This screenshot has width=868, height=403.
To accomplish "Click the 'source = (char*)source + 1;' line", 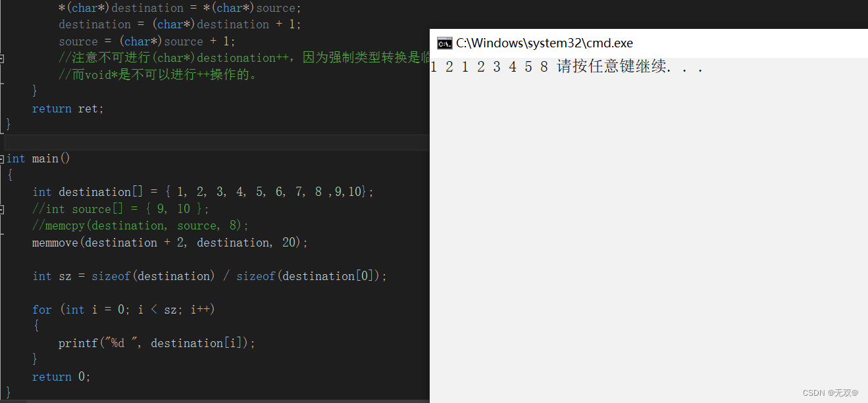I will (x=147, y=41).
